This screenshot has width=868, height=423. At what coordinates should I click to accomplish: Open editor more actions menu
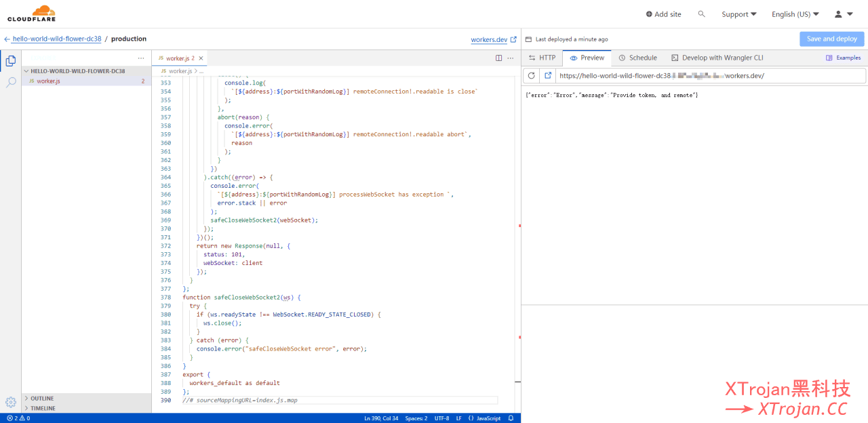tap(511, 58)
